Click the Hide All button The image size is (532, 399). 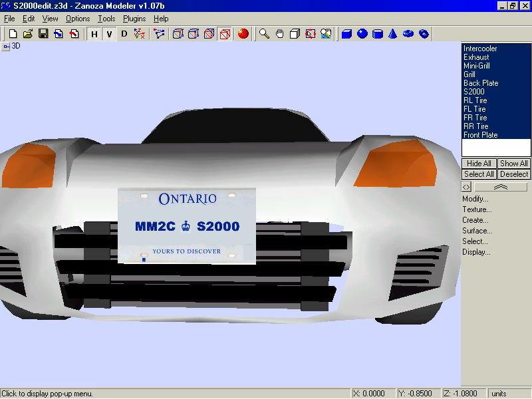[479, 164]
